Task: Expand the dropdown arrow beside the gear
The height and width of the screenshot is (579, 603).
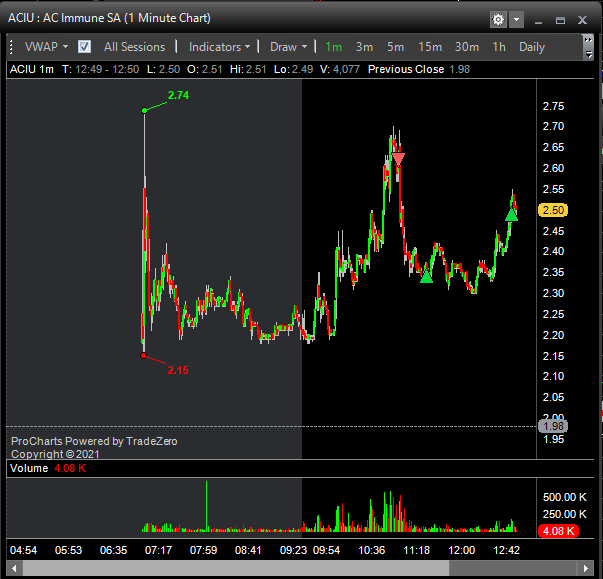Action: pyautogui.click(x=516, y=19)
